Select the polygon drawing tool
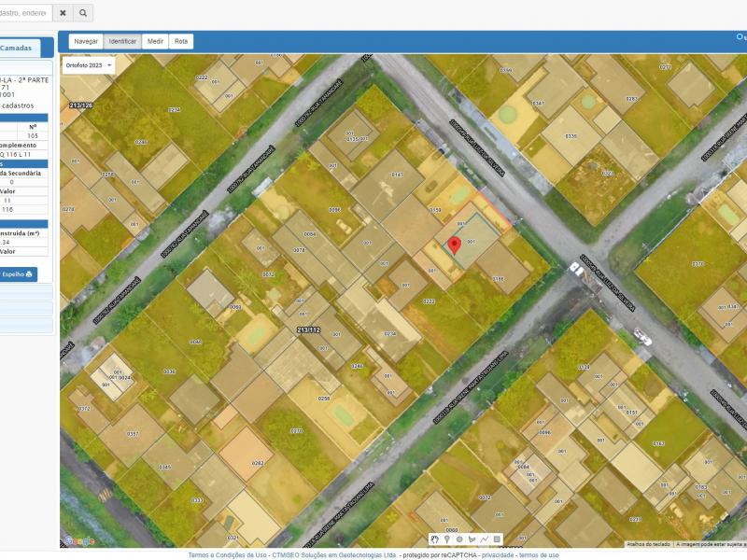The height and width of the screenshot is (560, 747). pyautogui.click(x=472, y=539)
